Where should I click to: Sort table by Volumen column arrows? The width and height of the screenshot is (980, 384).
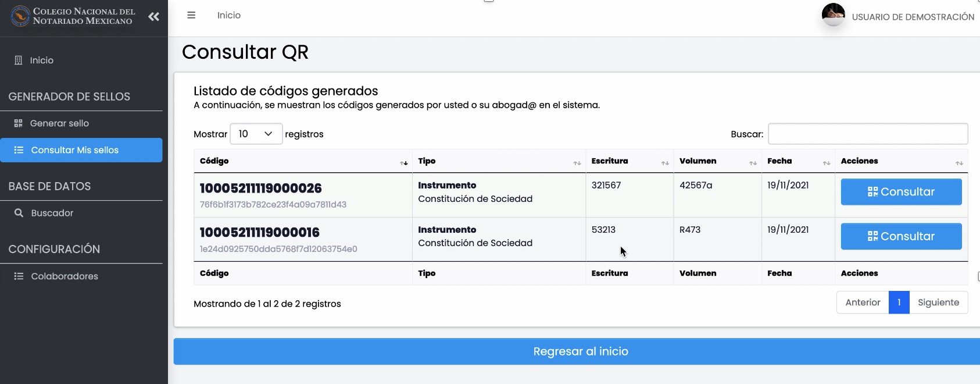(753, 163)
